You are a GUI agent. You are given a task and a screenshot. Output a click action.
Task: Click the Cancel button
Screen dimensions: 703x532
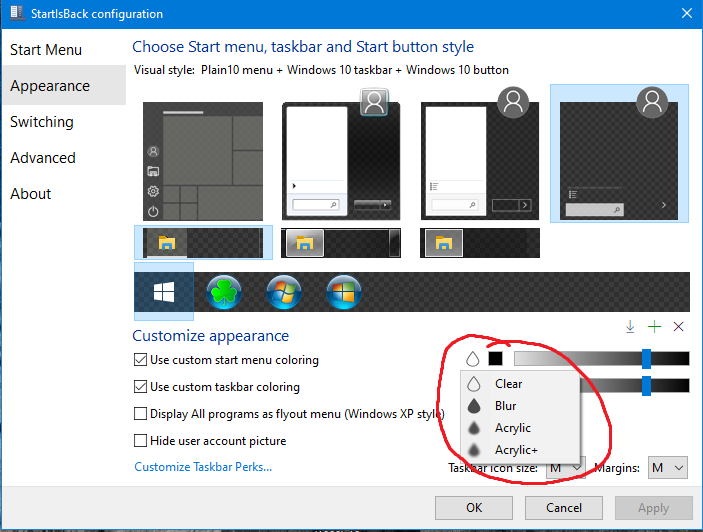click(564, 508)
